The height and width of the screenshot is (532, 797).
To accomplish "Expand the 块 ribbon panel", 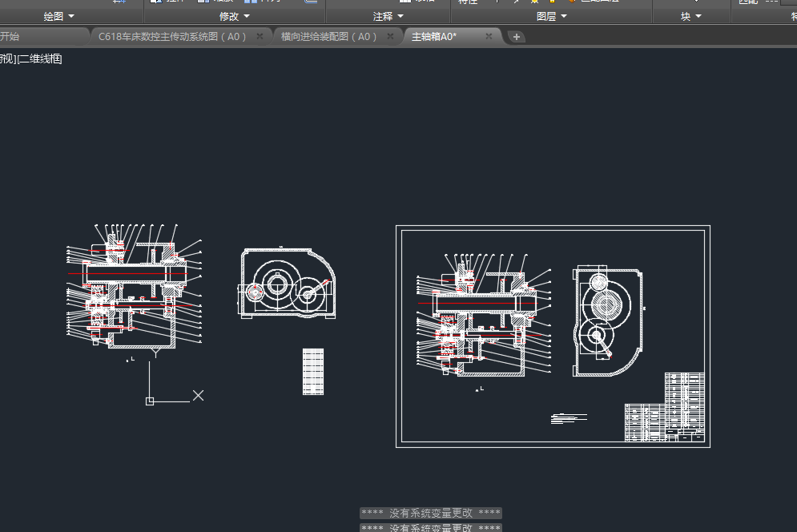I will pyautogui.click(x=691, y=16).
